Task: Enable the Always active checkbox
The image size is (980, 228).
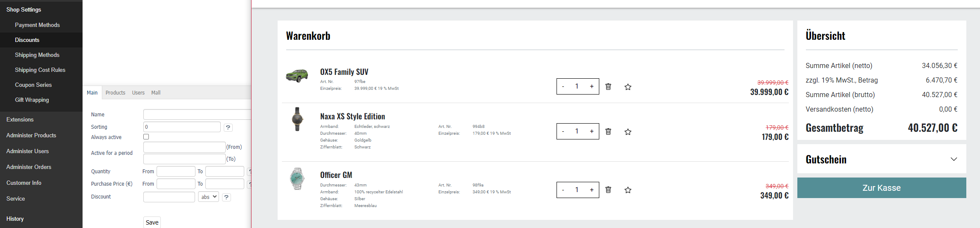Action: [x=146, y=137]
